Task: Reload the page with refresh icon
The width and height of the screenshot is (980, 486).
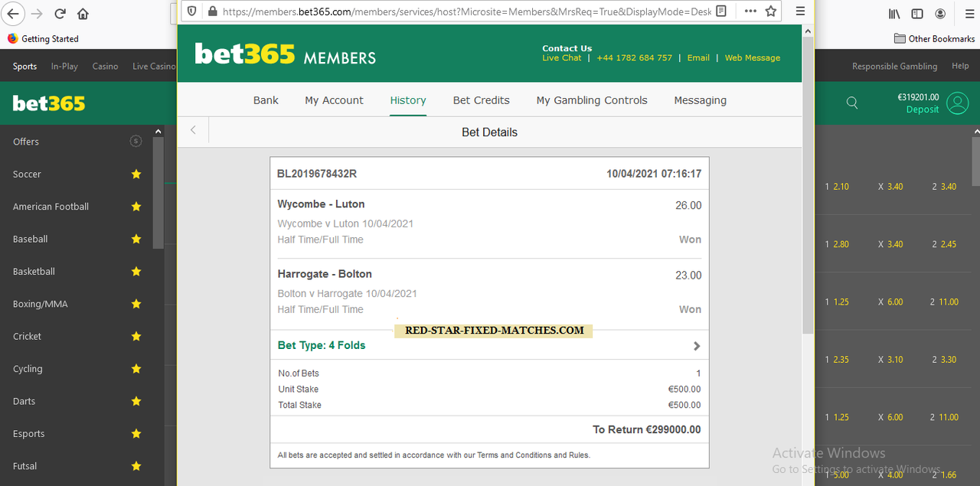Action: [x=60, y=13]
